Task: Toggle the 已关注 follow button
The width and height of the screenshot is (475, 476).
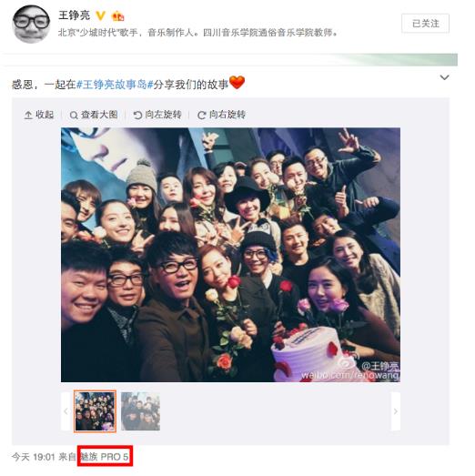Action: click(425, 23)
